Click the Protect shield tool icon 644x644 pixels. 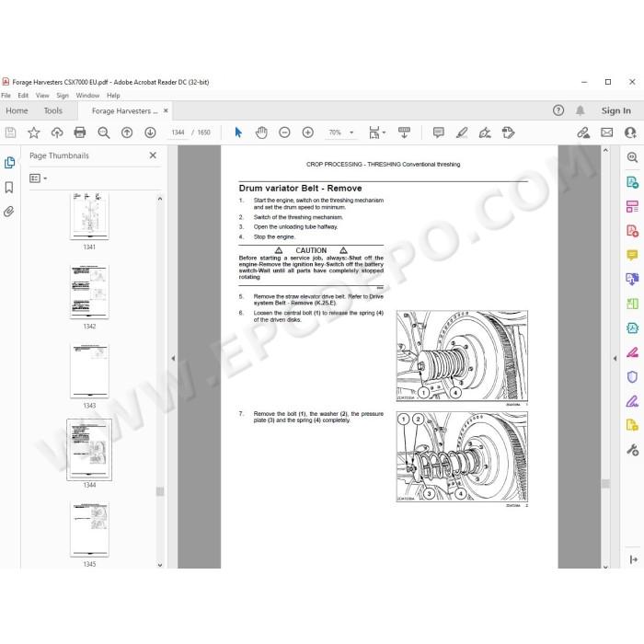click(x=632, y=376)
